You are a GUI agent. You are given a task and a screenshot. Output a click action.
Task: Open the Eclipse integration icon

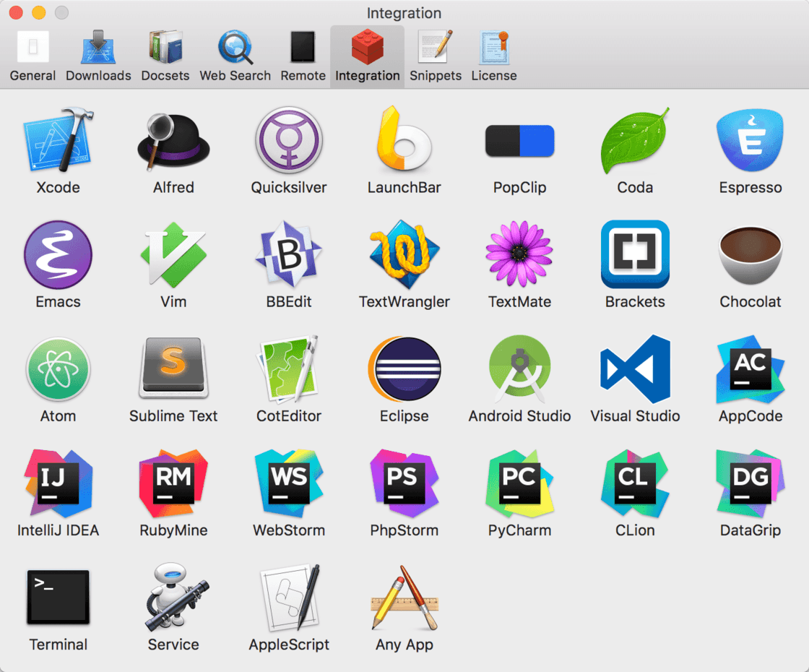click(404, 369)
